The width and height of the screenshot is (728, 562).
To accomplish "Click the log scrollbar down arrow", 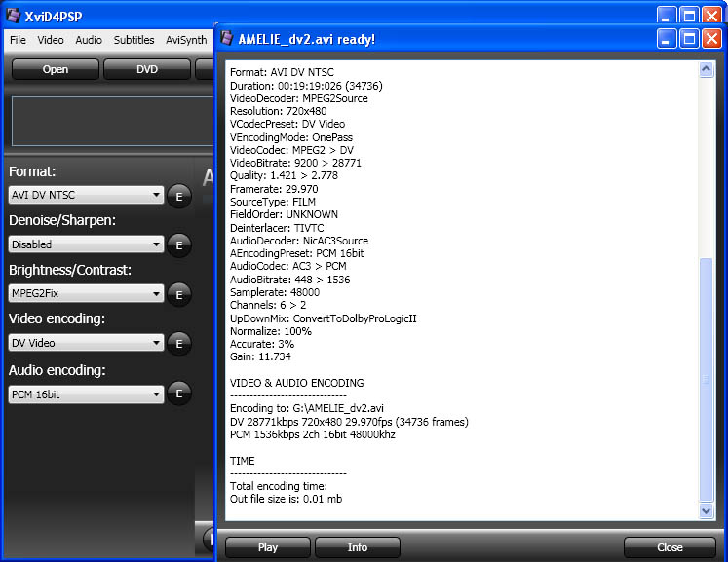I will point(707,510).
